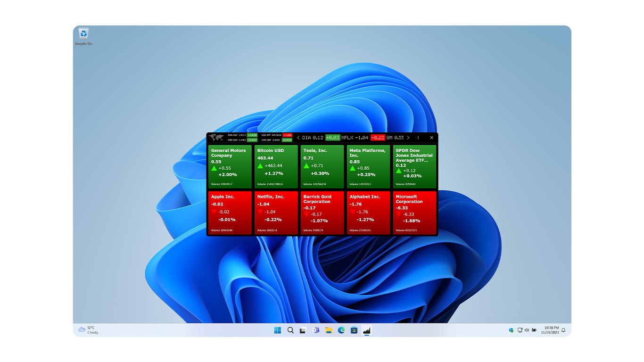Screen dimensions: 644x362
Task: Click -0.22% on Netflix tile
Action: 273,219
